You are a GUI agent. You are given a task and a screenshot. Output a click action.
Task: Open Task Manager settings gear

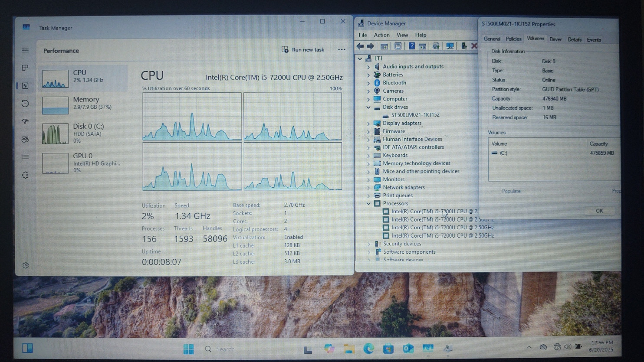pyautogui.click(x=26, y=265)
